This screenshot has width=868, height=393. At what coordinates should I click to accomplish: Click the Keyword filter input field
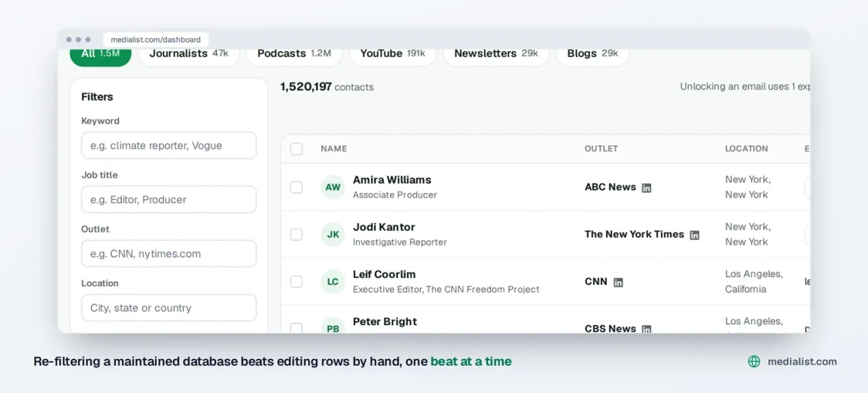pos(169,145)
